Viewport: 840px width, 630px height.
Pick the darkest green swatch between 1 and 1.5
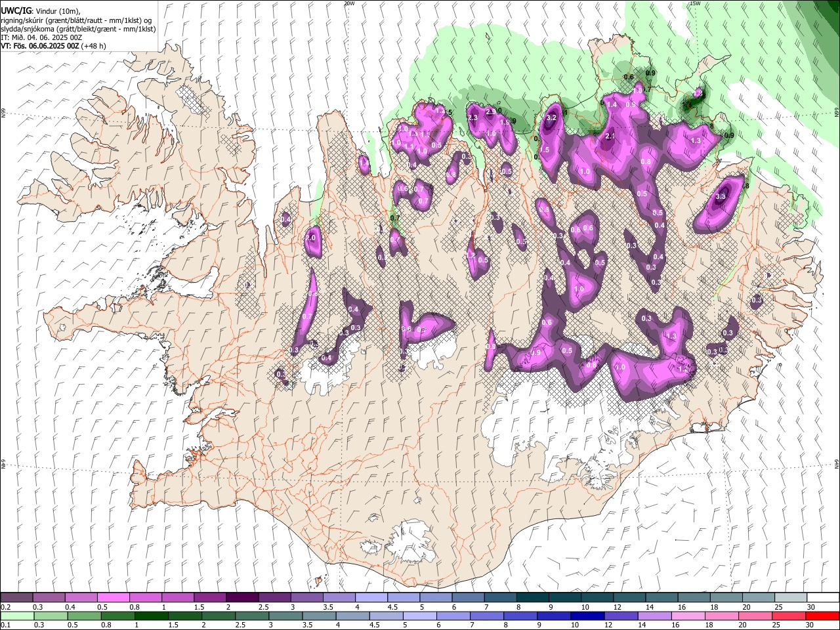click(151, 616)
